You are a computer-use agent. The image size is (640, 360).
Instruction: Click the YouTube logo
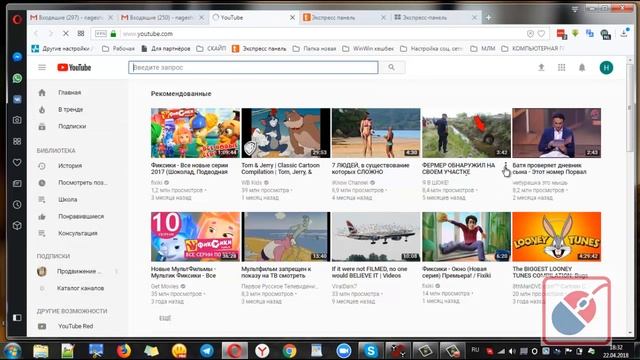point(74,67)
